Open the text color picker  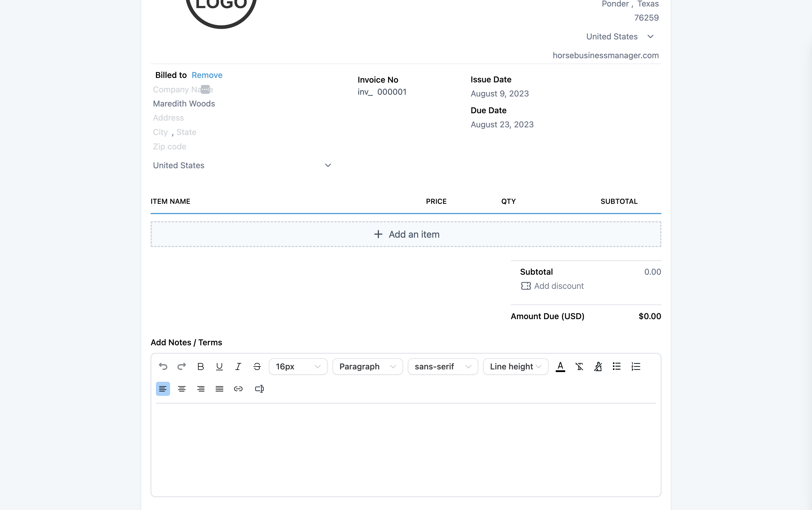coord(560,366)
